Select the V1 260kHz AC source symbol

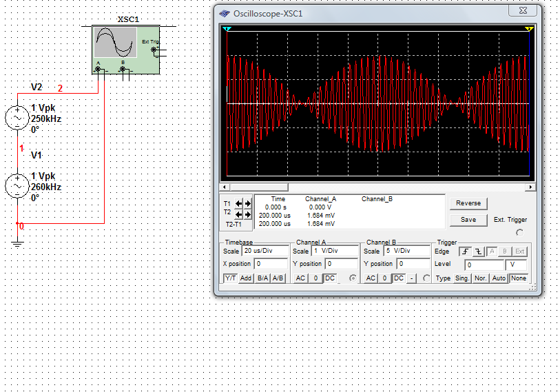(17, 186)
